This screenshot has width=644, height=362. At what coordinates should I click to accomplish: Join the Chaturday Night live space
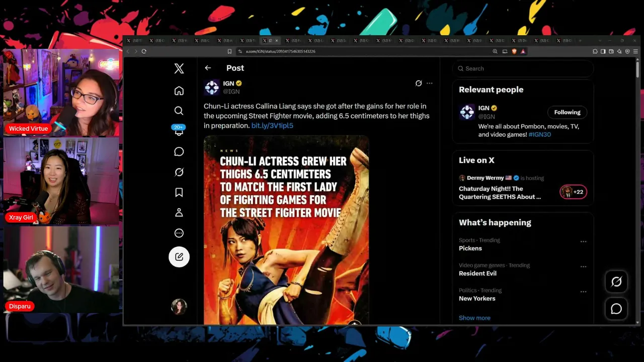pos(500,193)
